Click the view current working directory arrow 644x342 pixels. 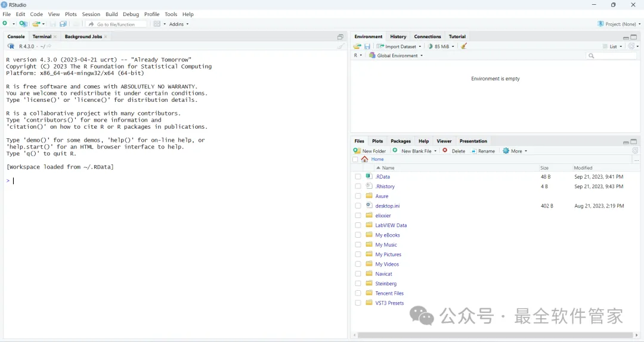tap(49, 46)
